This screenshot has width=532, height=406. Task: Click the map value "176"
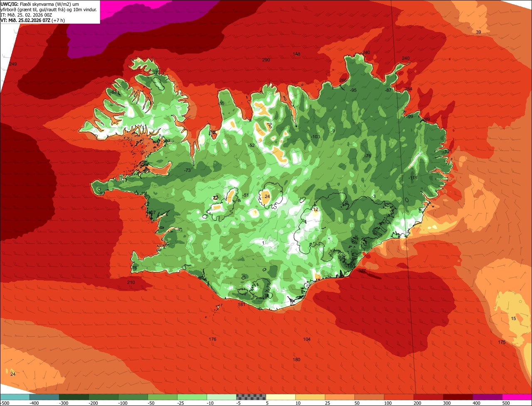tap(212, 340)
